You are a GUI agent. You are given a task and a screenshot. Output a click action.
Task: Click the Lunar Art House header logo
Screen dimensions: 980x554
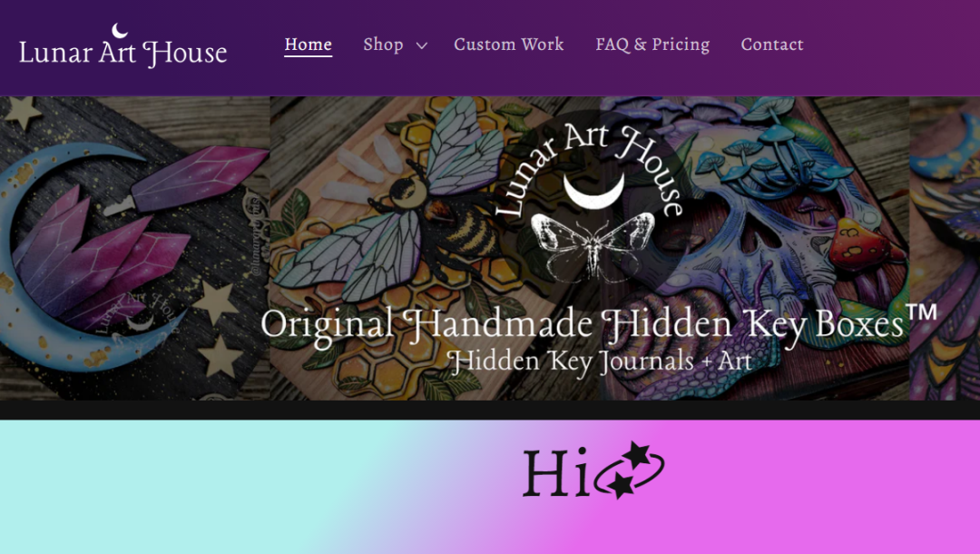(122, 46)
